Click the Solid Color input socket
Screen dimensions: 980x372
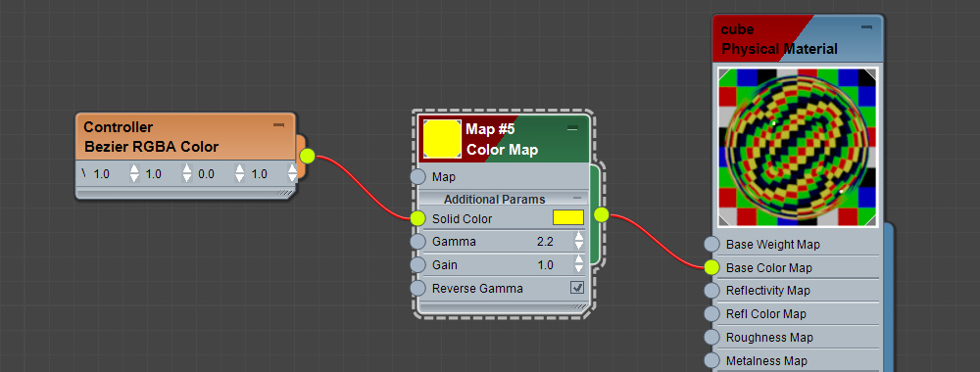tap(417, 218)
